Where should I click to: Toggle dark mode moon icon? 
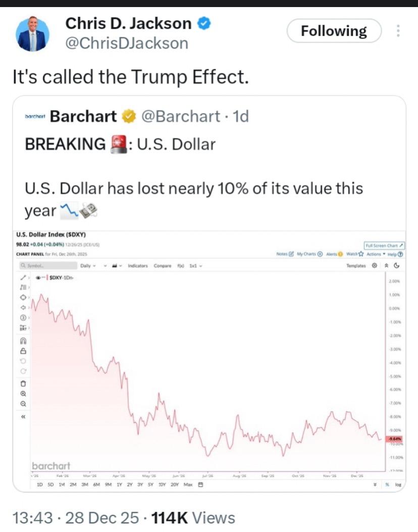click(397, 265)
